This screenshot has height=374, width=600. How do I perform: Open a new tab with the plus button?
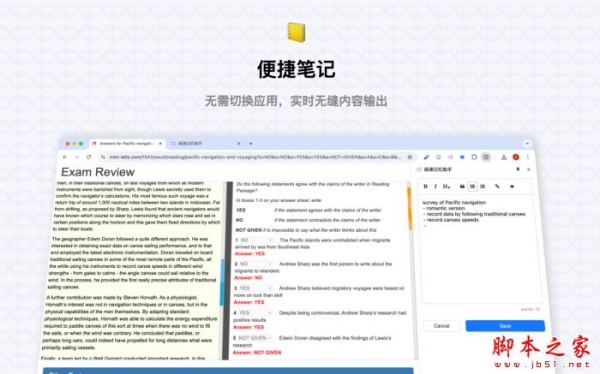251,144
